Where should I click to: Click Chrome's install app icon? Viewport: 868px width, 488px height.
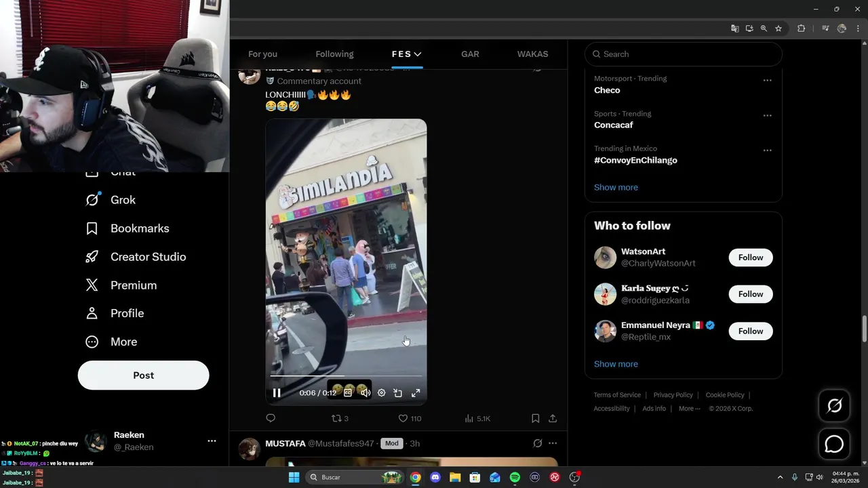(749, 28)
